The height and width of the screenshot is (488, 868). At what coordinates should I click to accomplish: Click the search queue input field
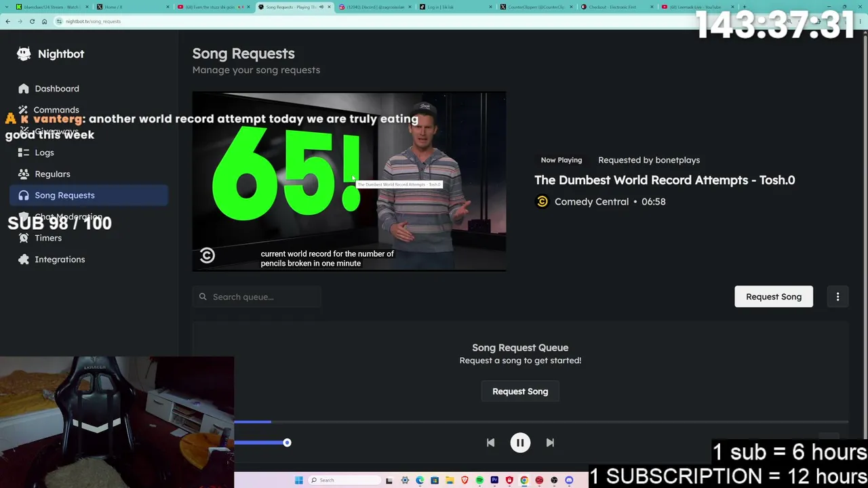(x=256, y=297)
